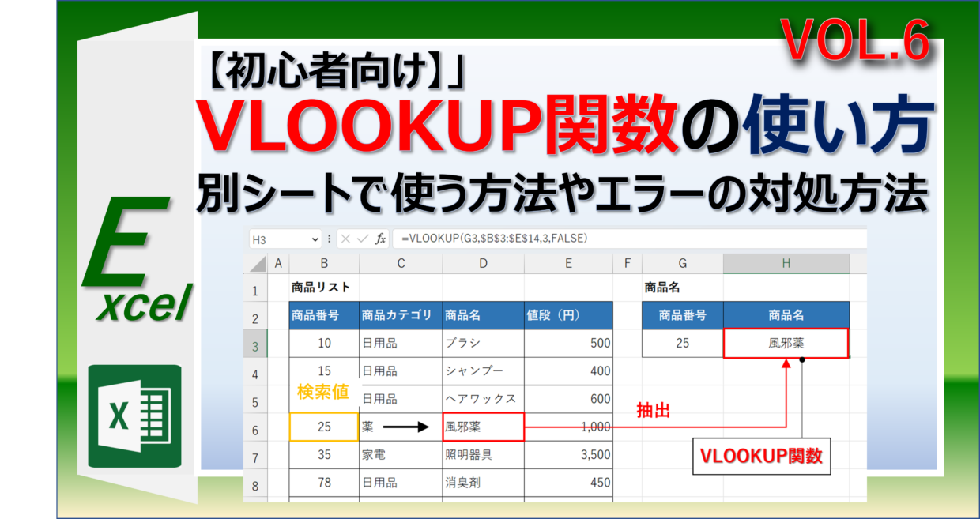Viewport: 980px width, 519px height.
Task: Click cell E4 with value 400
Action: tap(568, 370)
